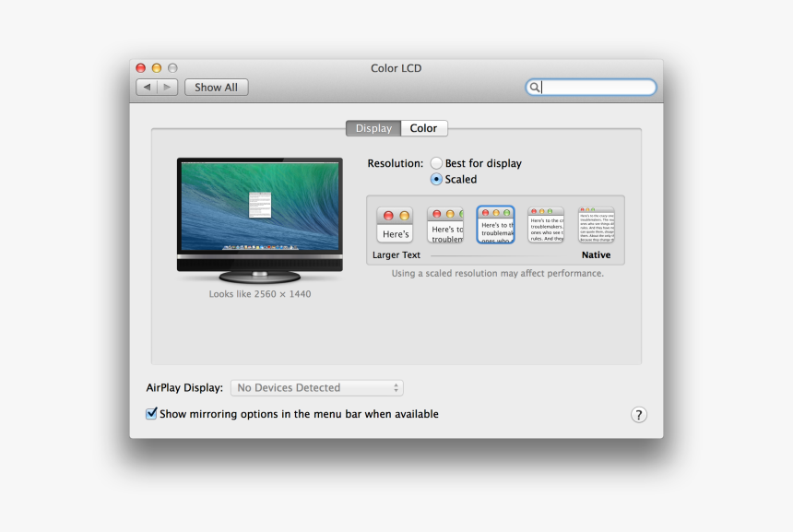Click the display preview monitor image
This screenshot has width=793, height=532.
259,219
